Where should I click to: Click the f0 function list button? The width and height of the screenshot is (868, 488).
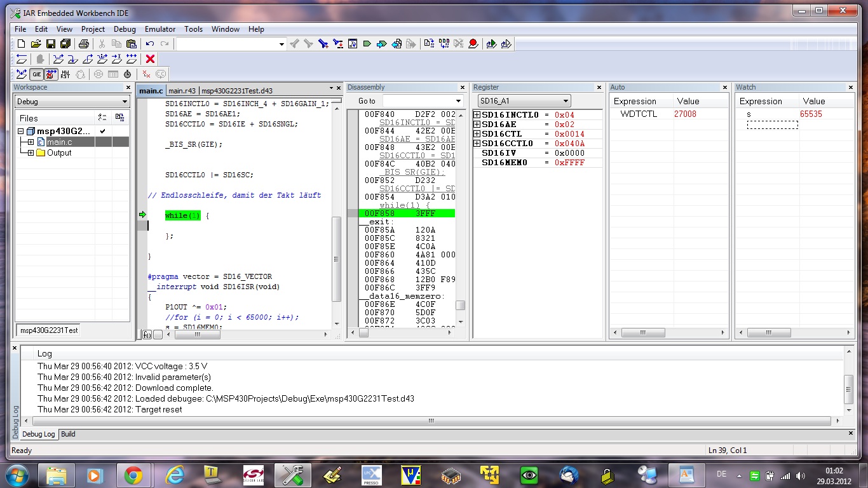(x=147, y=334)
